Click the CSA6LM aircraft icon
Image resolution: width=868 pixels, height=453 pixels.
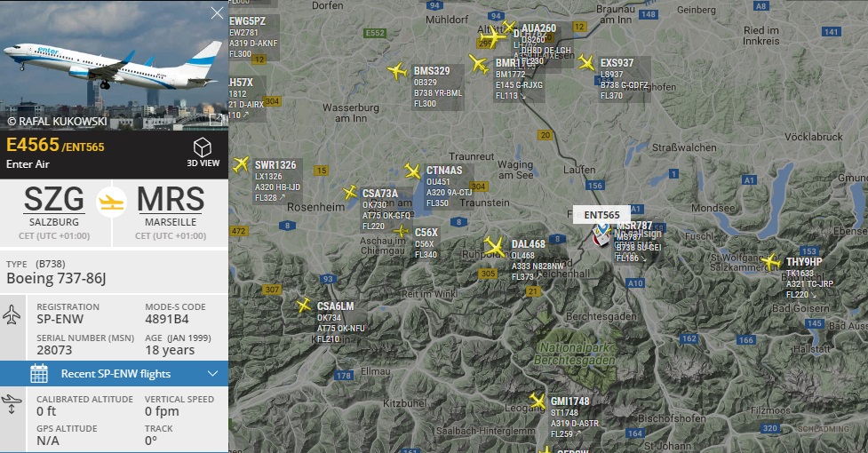click(x=303, y=305)
